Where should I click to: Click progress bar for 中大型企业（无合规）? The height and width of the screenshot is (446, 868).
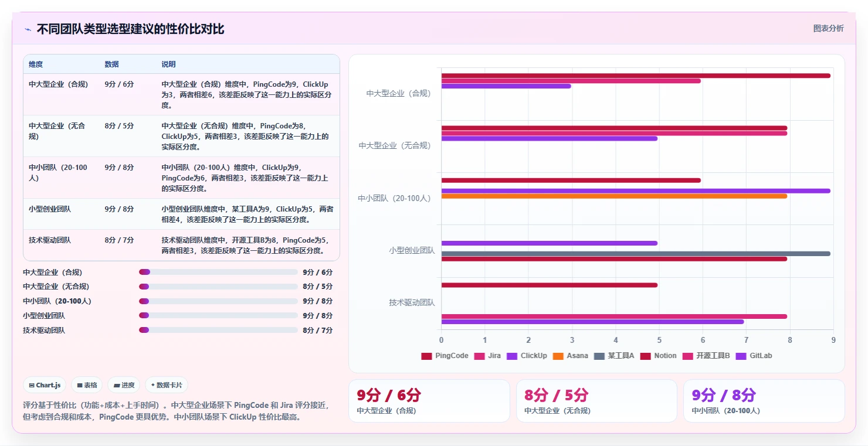point(218,287)
